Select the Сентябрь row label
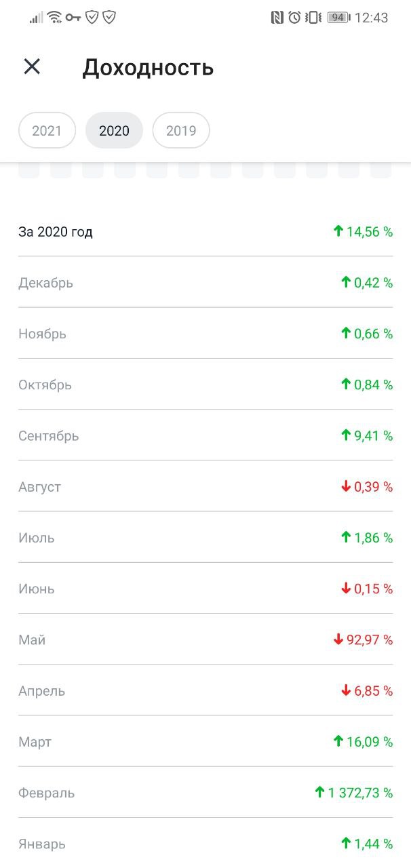Image resolution: width=411 pixels, height=868 pixels. pos(49,436)
